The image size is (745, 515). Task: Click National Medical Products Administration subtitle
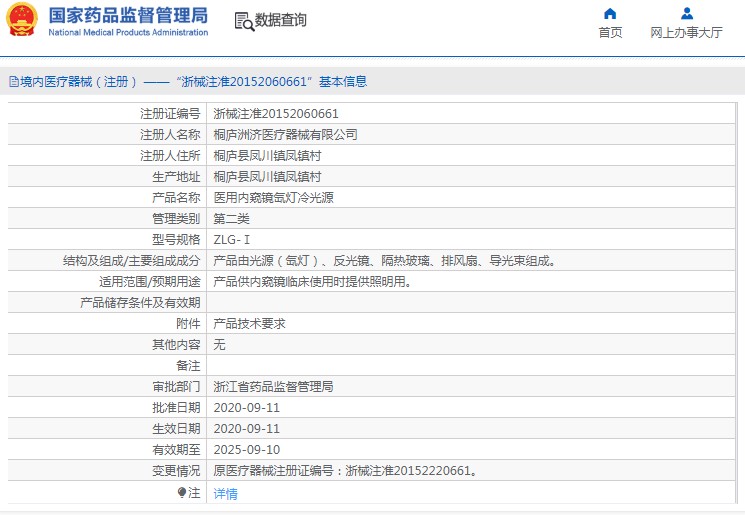click(x=128, y=32)
